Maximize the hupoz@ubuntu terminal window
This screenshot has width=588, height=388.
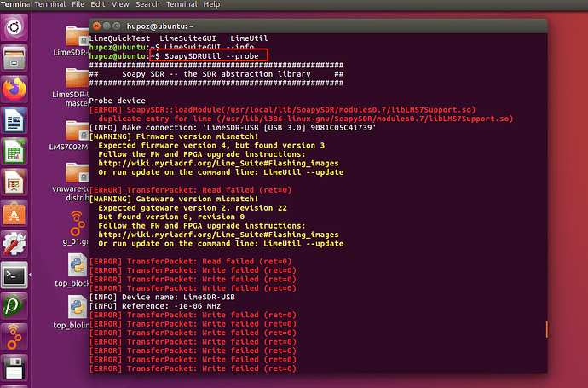pyautogui.click(x=117, y=26)
